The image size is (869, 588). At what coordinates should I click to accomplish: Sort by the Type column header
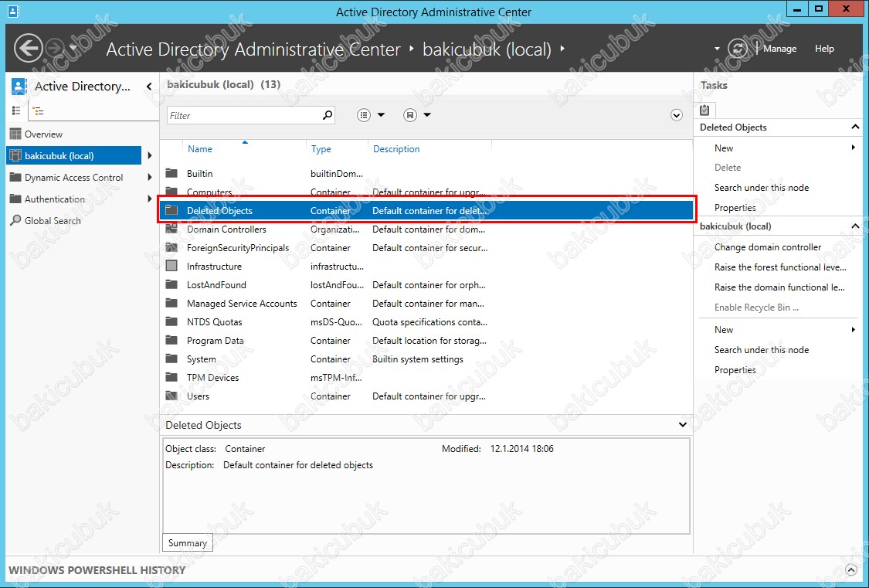click(321, 149)
